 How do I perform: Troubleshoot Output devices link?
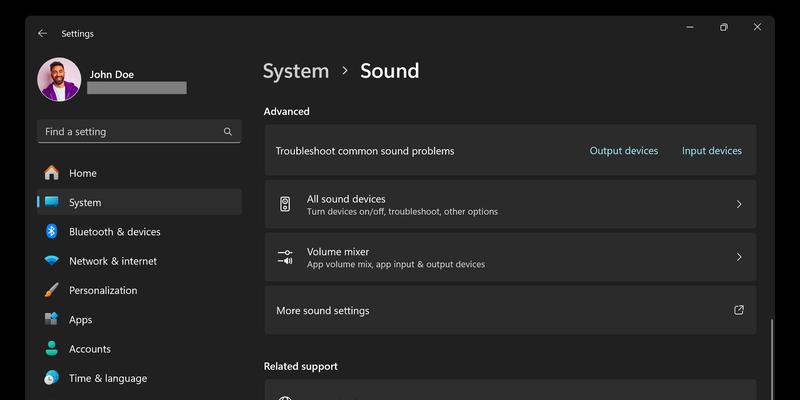click(623, 151)
